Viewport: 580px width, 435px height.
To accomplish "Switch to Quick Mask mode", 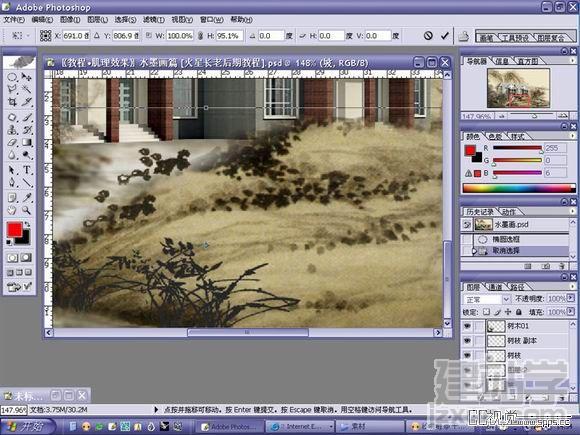I will [26, 257].
